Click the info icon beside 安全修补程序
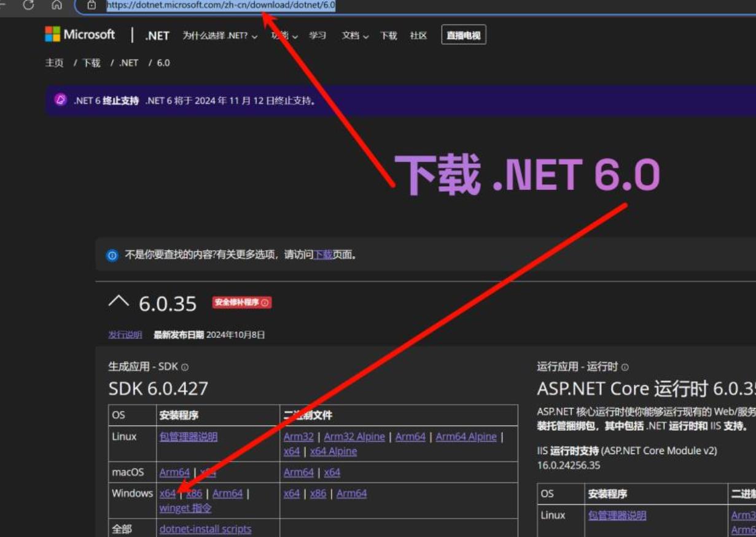756x537 pixels. [265, 303]
